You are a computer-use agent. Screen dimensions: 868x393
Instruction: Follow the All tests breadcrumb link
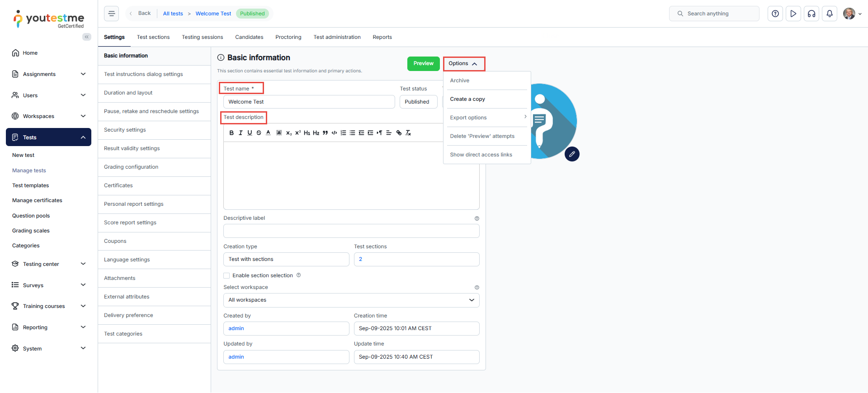tap(173, 14)
